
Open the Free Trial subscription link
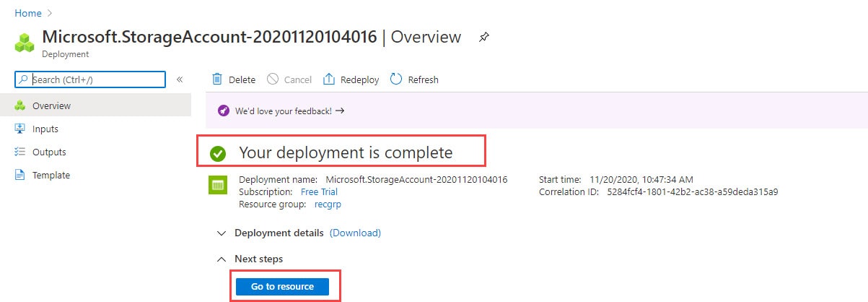pos(319,192)
